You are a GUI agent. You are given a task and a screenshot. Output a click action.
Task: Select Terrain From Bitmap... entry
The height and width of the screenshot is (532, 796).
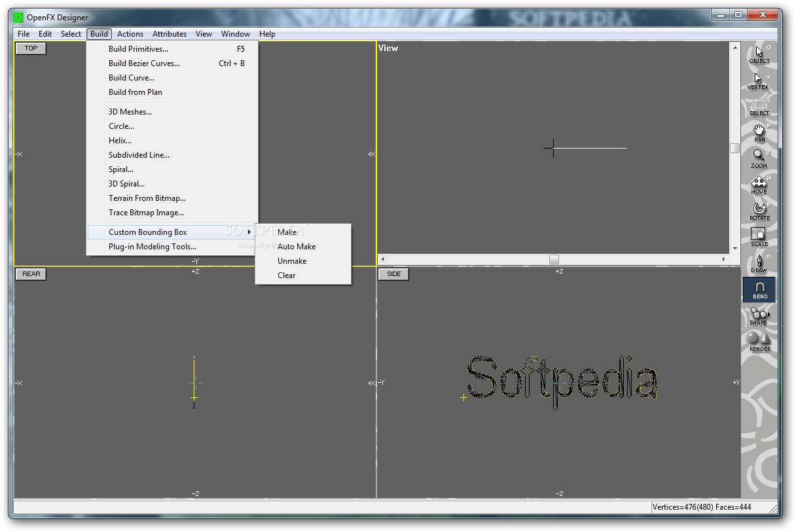[x=173, y=198]
